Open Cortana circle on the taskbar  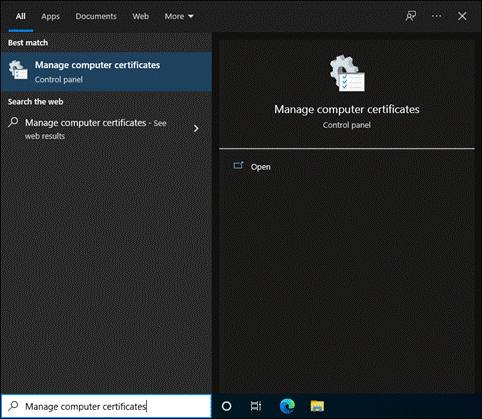coord(226,406)
